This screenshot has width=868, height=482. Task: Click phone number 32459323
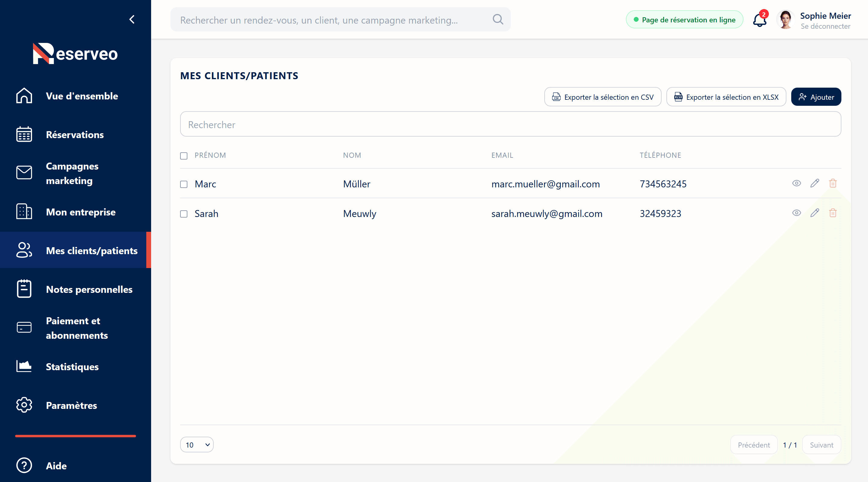[x=660, y=214]
